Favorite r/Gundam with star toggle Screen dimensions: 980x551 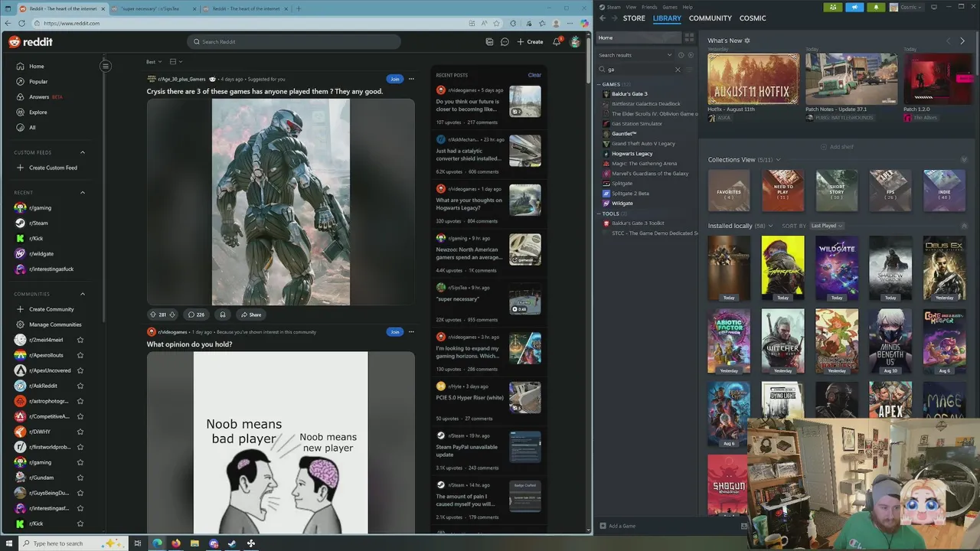[80, 478]
